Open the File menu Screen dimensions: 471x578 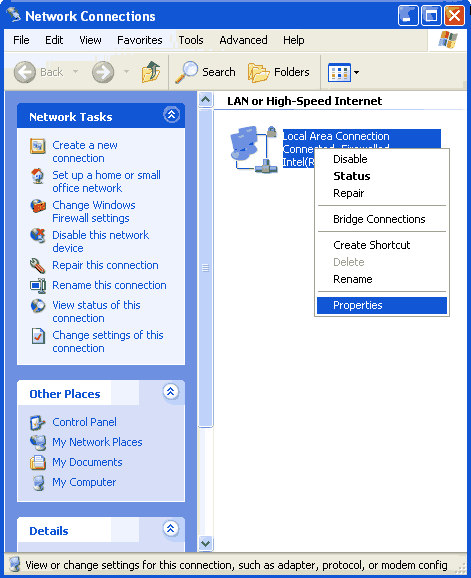[x=21, y=40]
